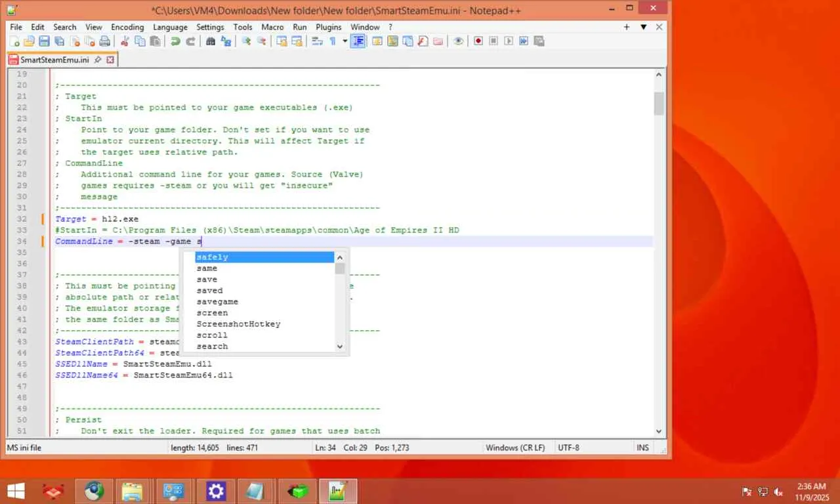Click the macro playback toolbar button

click(x=509, y=41)
